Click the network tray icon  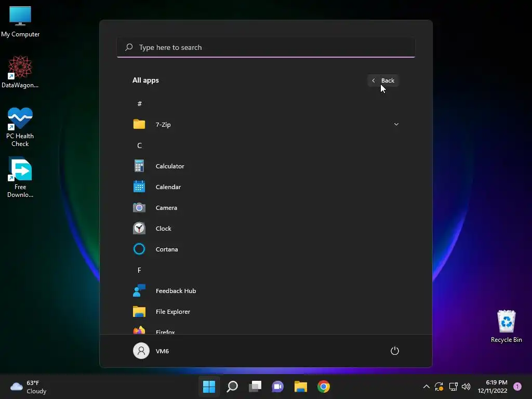tap(453, 387)
